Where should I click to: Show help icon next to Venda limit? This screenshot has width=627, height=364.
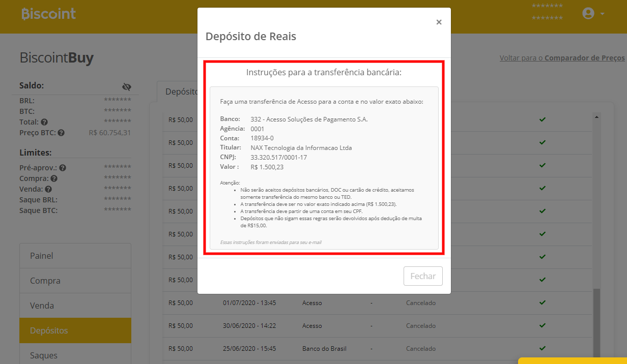(48, 189)
